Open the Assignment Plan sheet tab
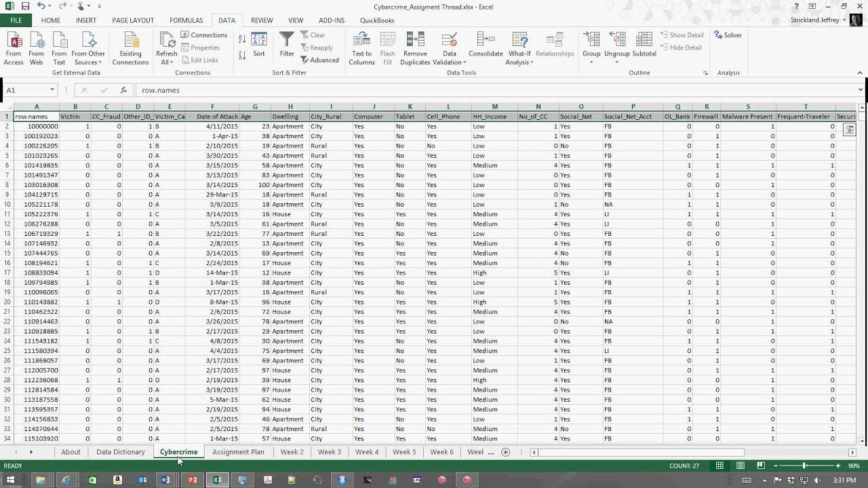Image resolution: width=868 pixels, height=488 pixels. click(238, 452)
